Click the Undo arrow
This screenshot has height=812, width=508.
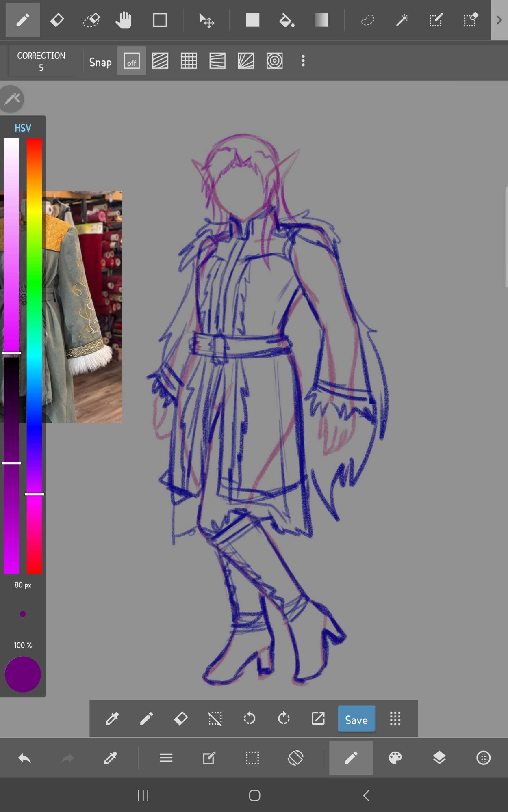[x=24, y=758]
